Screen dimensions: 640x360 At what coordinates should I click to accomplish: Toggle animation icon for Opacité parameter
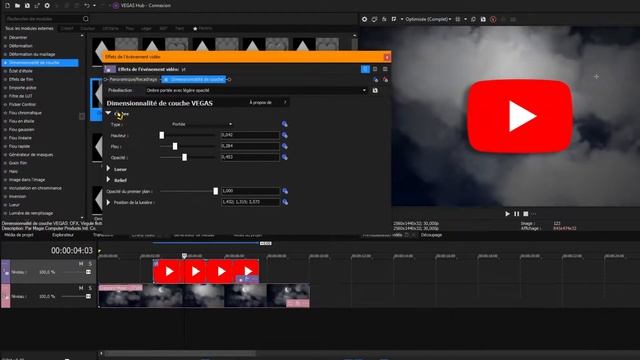pos(284,157)
